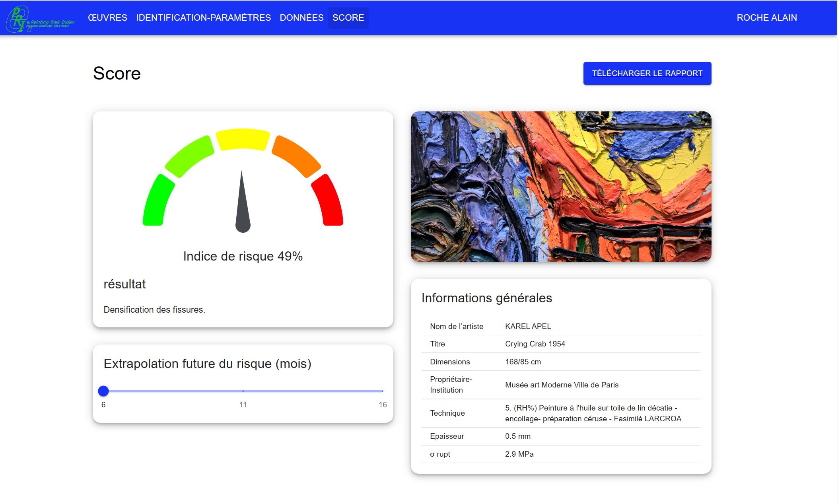Click the yellow gauge segment

(x=243, y=139)
